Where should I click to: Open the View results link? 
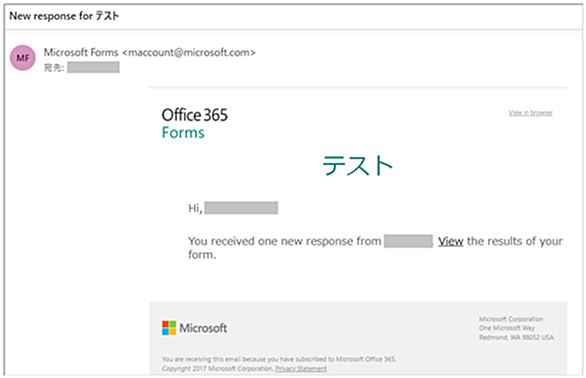tap(451, 241)
